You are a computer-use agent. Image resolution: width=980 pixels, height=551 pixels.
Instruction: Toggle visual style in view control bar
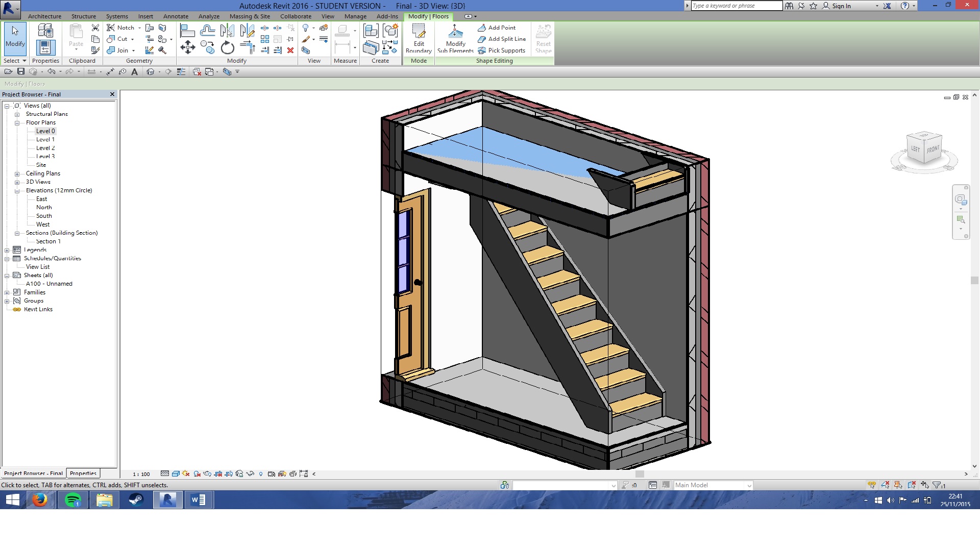176,473
